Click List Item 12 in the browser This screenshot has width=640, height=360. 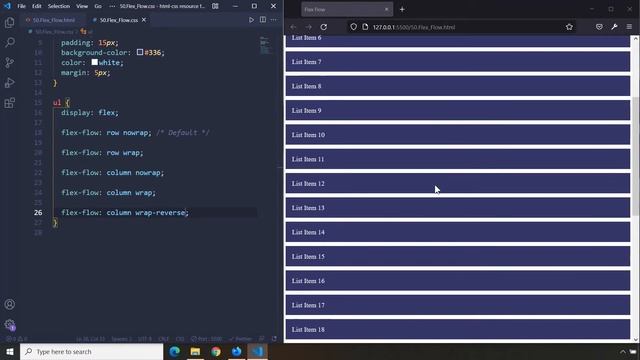coord(458,183)
